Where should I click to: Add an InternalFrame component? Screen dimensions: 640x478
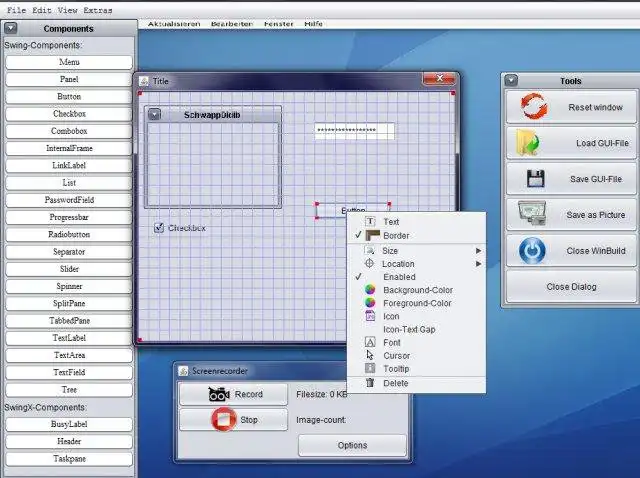click(x=69, y=148)
